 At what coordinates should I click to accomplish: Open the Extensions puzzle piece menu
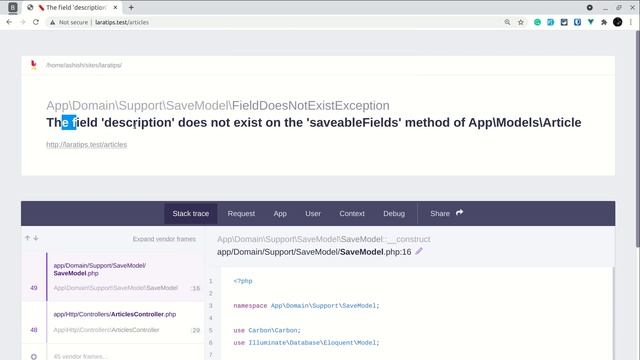pyautogui.click(x=604, y=22)
